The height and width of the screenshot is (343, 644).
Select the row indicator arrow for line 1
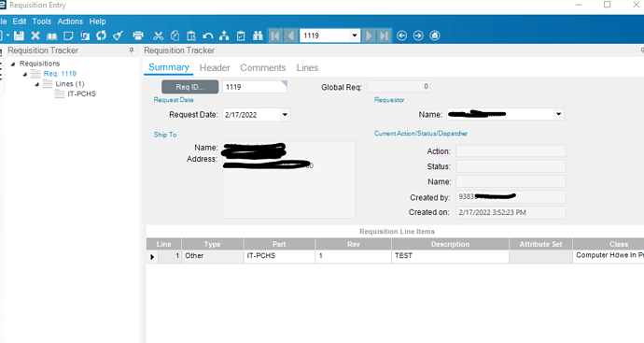coord(152,257)
